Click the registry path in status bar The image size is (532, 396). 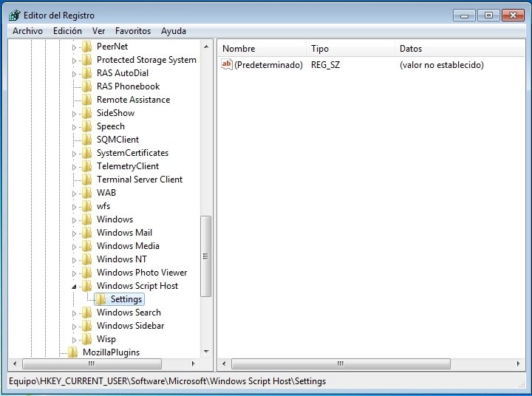pyautogui.click(x=167, y=381)
